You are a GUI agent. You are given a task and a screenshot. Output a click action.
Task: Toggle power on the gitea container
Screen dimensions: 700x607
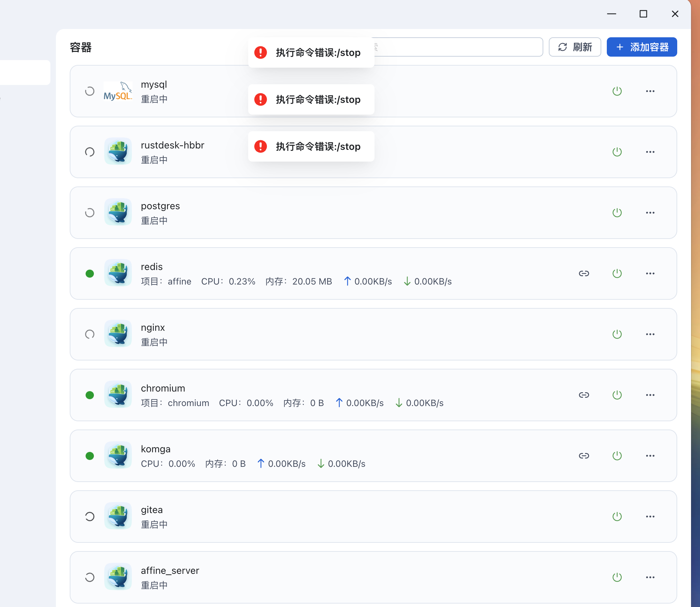click(617, 517)
